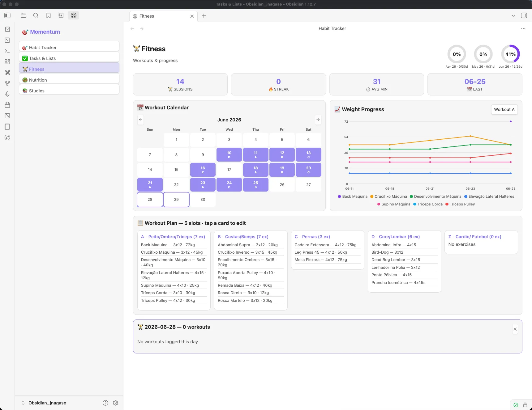This screenshot has height=410, width=532.
Task: Toggle the Tríceps Pulley legend entry
Action: tap(460, 204)
